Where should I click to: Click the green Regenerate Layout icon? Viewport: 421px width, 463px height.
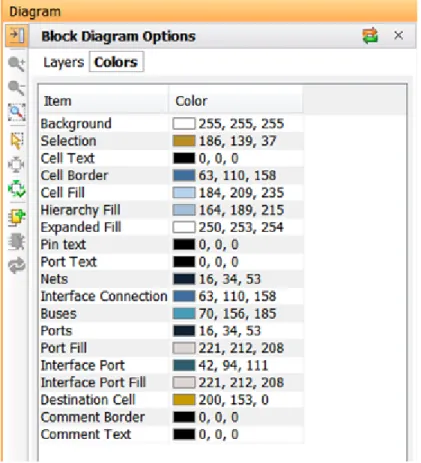[16, 189]
